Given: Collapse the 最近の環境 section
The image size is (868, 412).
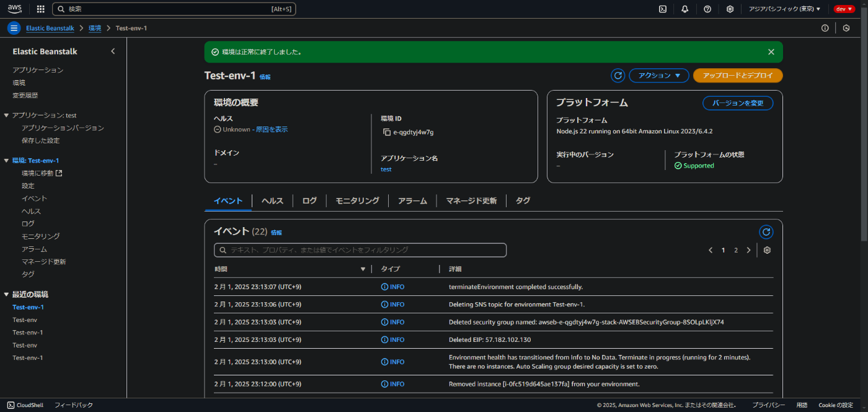Looking at the screenshot, I should (6, 295).
